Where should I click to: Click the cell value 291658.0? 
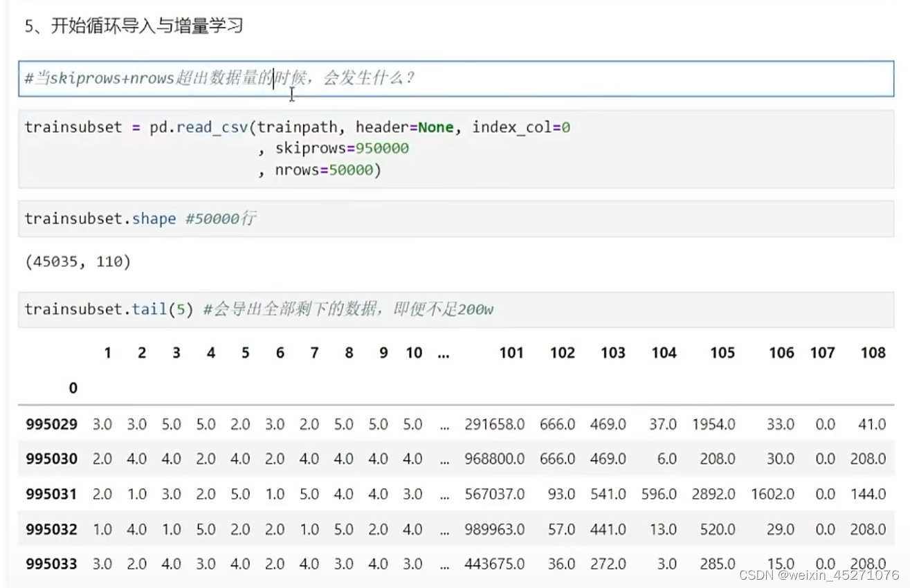[x=495, y=424]
